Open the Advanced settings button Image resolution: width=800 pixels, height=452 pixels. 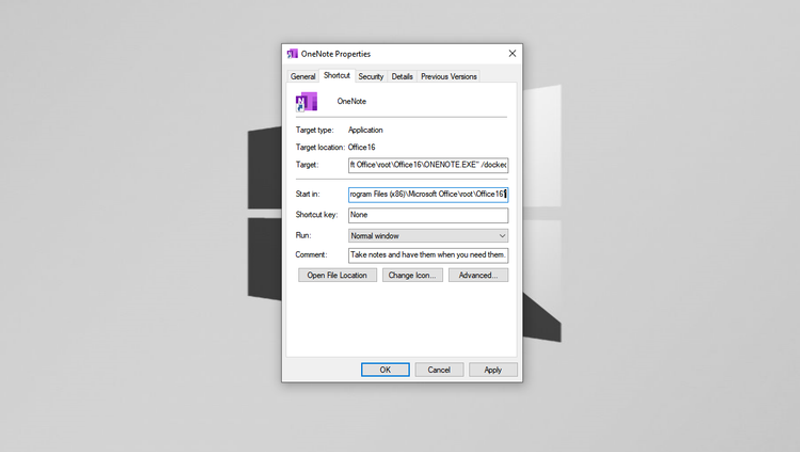point(478,275)
